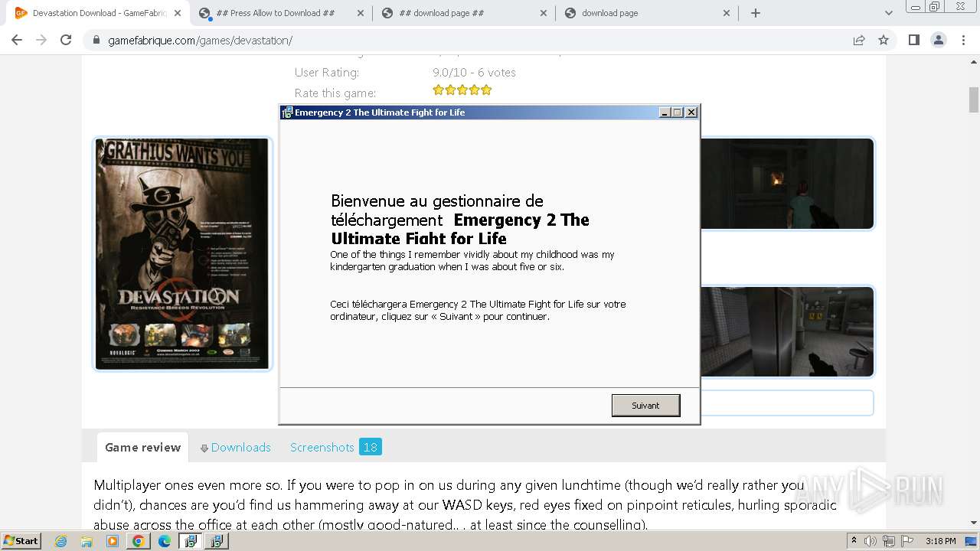Click the page vertical scrollbar thumb
This screenshot has height=551, width=980.
click(974, 99)
